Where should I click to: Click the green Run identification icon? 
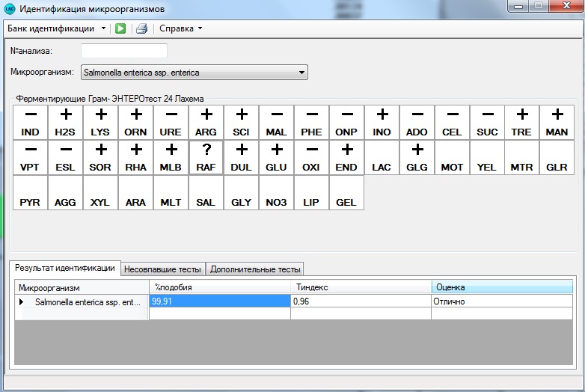click(x=120, y=28)
